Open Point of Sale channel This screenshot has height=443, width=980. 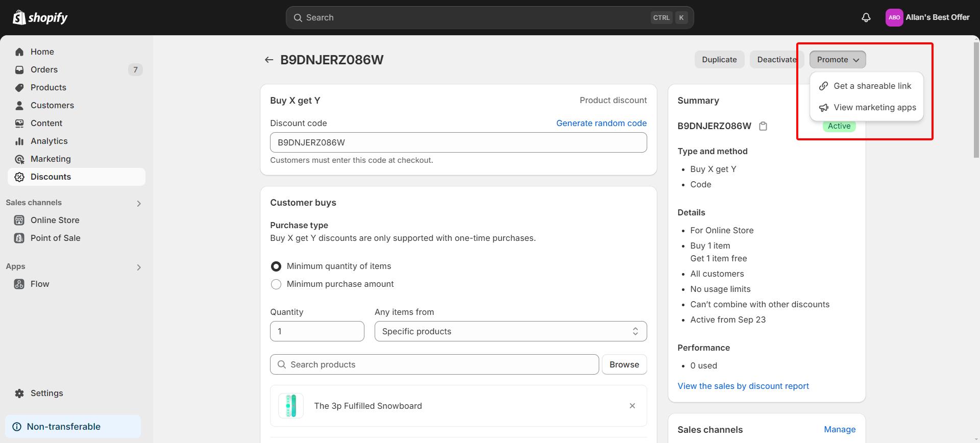pyautogui.click(x=55, y=238)
